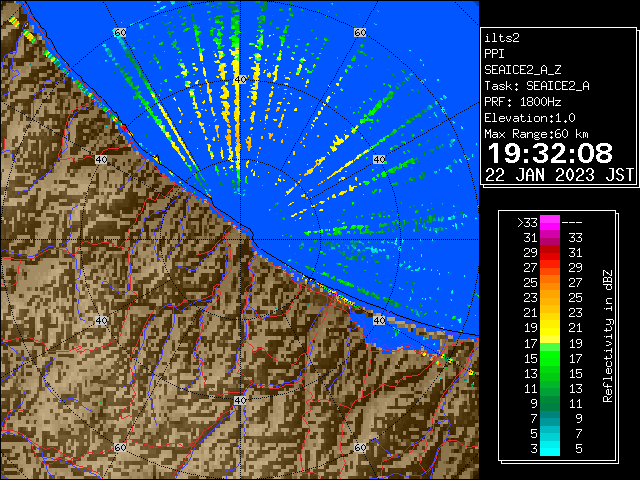Image resolution: width=640 pixels, height=480 pixels.
Task: Pick the yellow legend band for 19–21 dBZ
Action: 550,328
